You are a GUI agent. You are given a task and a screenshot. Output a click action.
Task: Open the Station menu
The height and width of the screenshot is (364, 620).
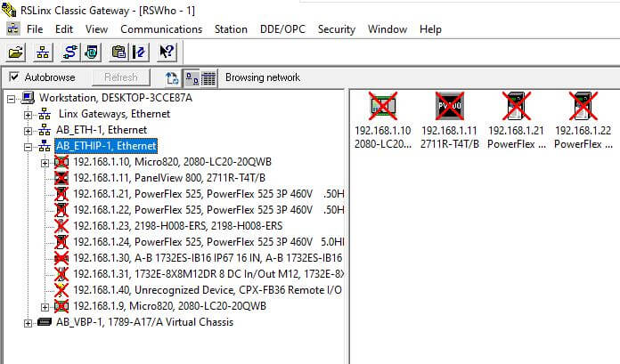click(x=231, y=29)
